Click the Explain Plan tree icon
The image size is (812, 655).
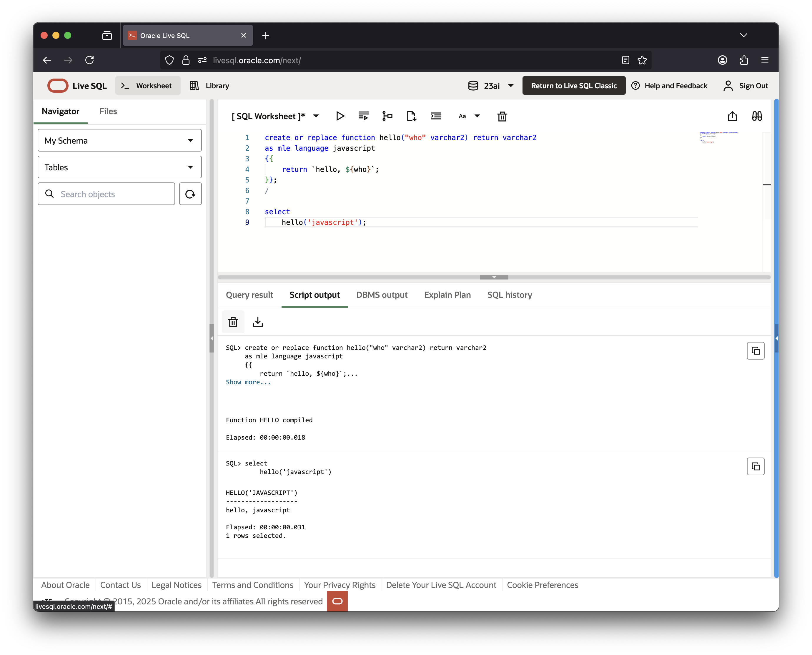pyautogui.click(x=387, y=116)
